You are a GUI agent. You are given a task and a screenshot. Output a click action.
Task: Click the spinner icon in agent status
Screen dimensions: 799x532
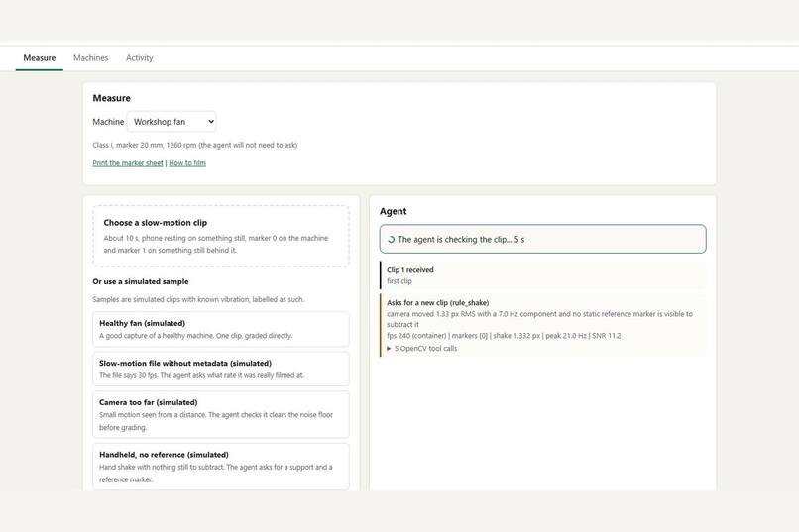[x=392, y=240]
